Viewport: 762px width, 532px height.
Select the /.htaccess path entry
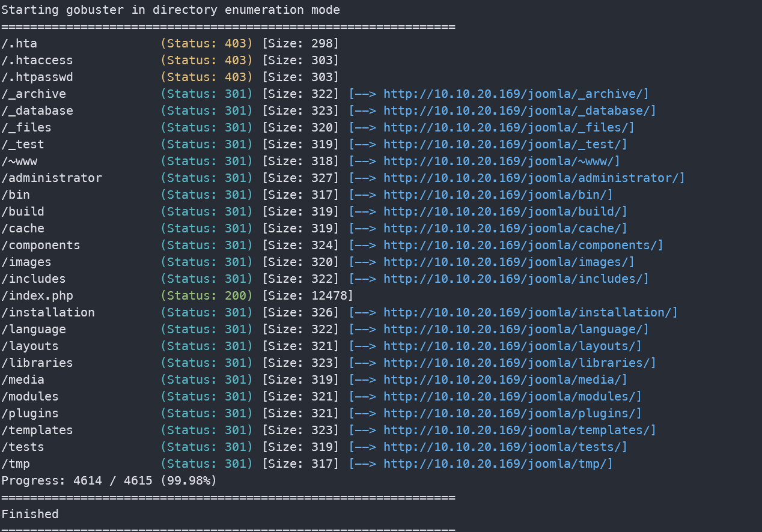pos(37,60)
